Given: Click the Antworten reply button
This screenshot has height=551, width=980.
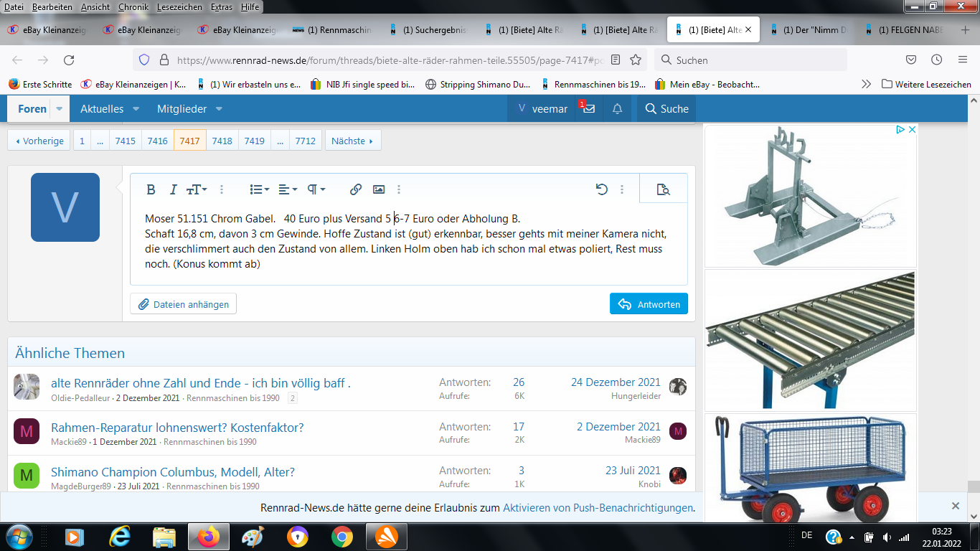Looking at the screenshot, I should pos(649,303).
